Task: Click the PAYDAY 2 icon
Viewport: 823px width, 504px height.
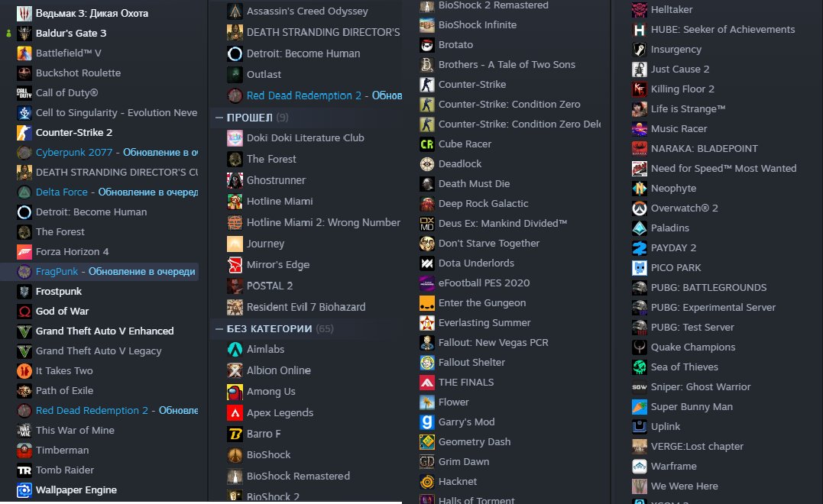Action: tap(639, 248)
